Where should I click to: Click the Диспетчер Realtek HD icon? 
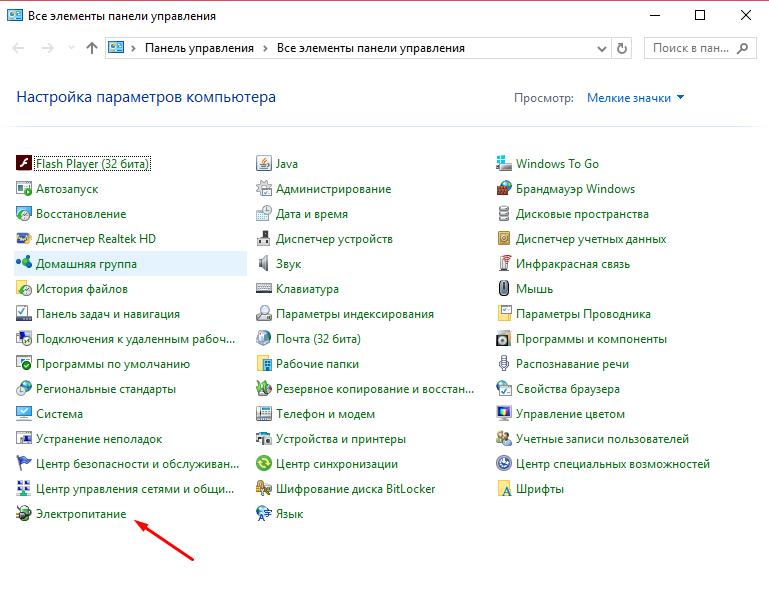(x=25, y=239)
